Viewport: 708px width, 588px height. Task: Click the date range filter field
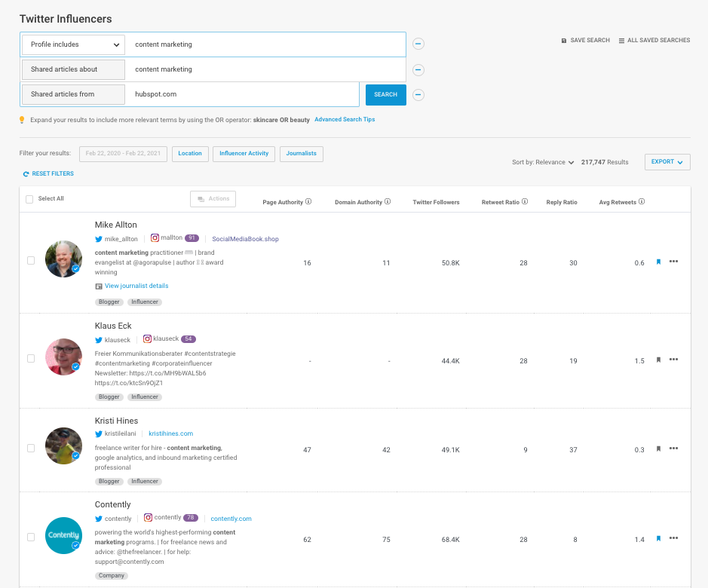click(123, 154)
